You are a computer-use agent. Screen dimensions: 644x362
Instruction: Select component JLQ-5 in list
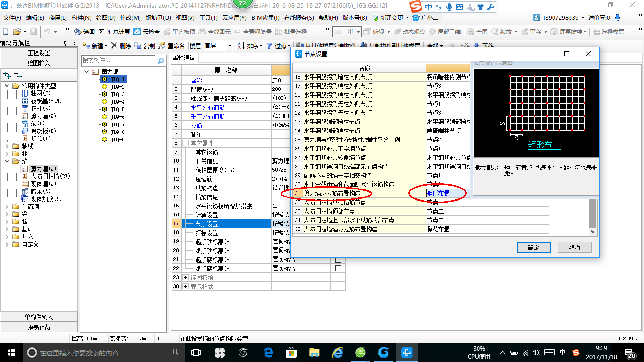pos(117,109)
